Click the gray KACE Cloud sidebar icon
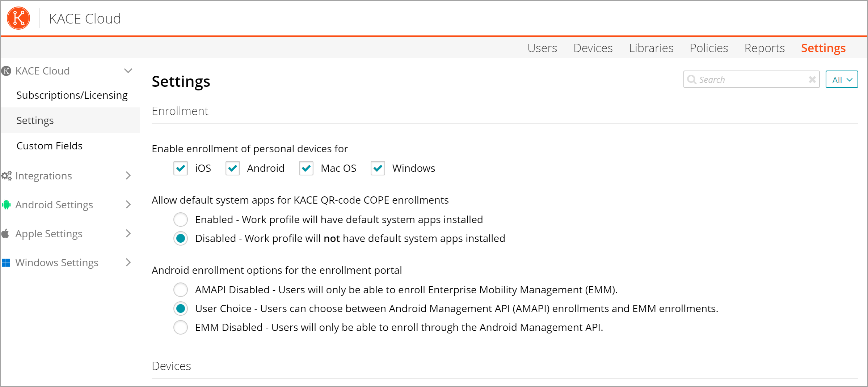 (x=6, y=71)
